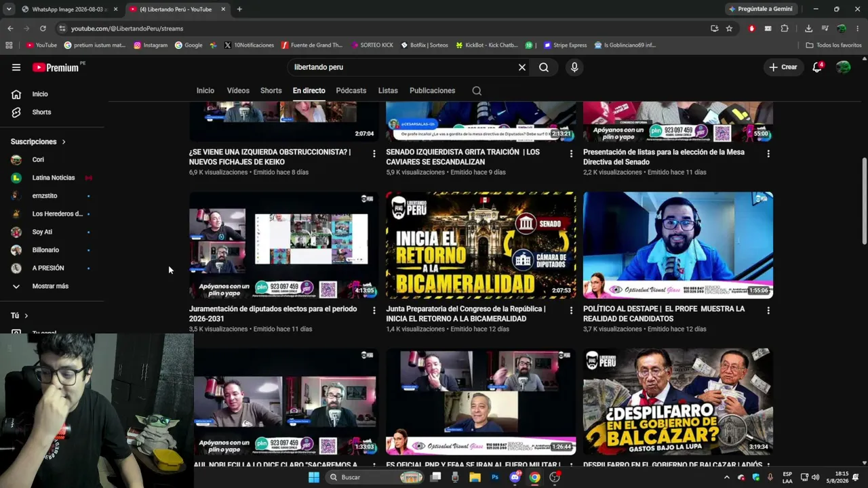Expand the 'Tú' section
The height and width of the screenshot is (488, 868).
pos(19,316)
